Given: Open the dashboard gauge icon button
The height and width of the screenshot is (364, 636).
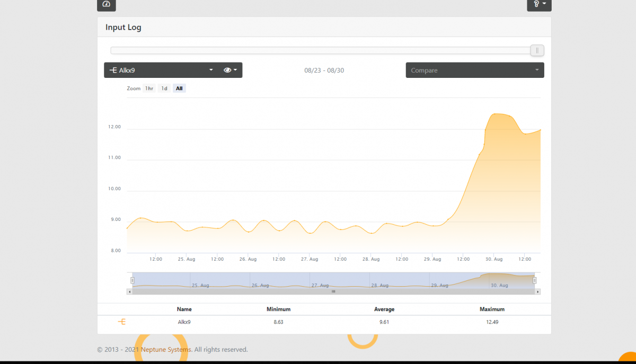Looking at the screenshot, I should [106, 4].
